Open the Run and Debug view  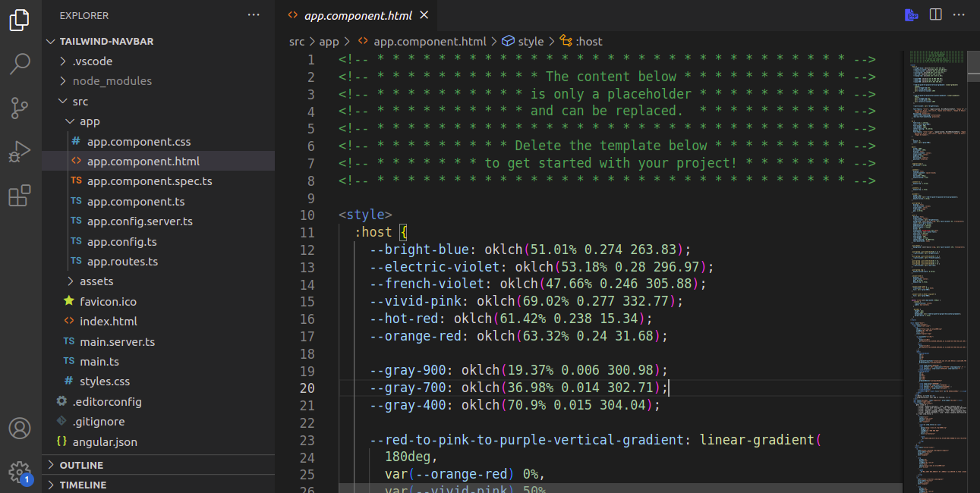(x=20, y=152)
